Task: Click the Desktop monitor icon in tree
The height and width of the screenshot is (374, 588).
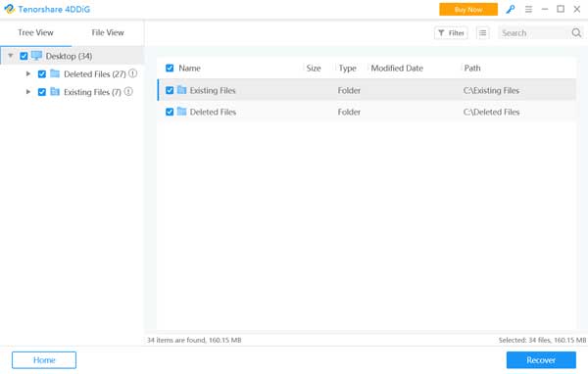Action: pos(36,56)
